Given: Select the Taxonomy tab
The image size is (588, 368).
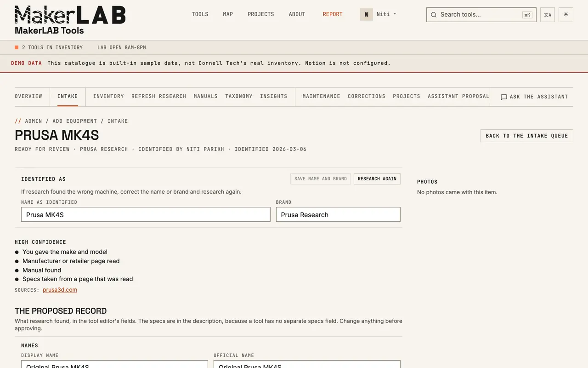Looking at the screenshot, I should click(239, 96).
